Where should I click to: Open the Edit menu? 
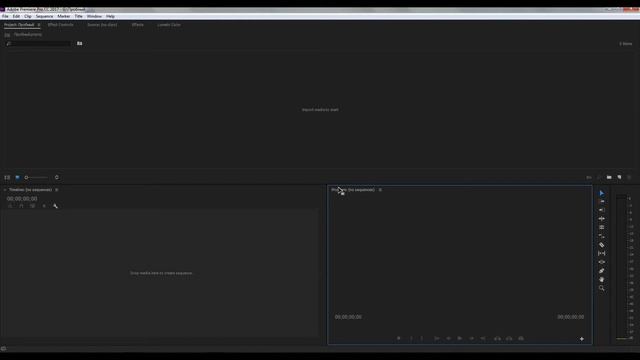[16, 16]
